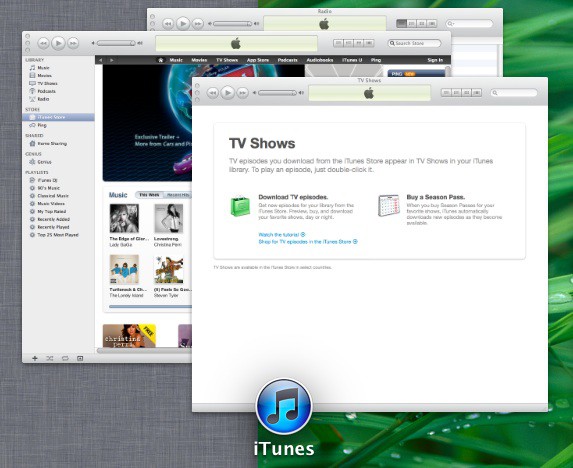Click the add playlist plus button
This screenshot has height=468, width=573.
pyautogui.click(x=35, y=358)
